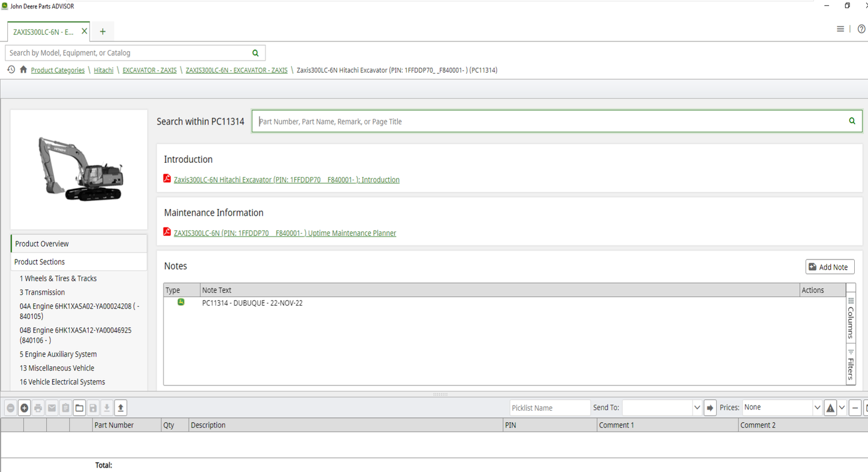Click the add (plus circle) picklist icon
Screen dimensions: 868x472
point(24,408)
